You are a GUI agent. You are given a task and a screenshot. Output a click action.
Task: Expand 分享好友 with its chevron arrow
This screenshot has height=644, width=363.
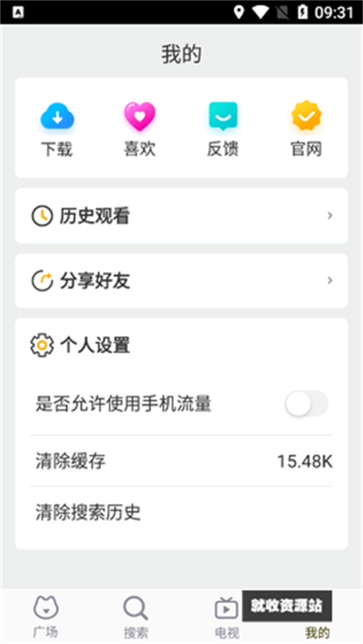[329, 281]
